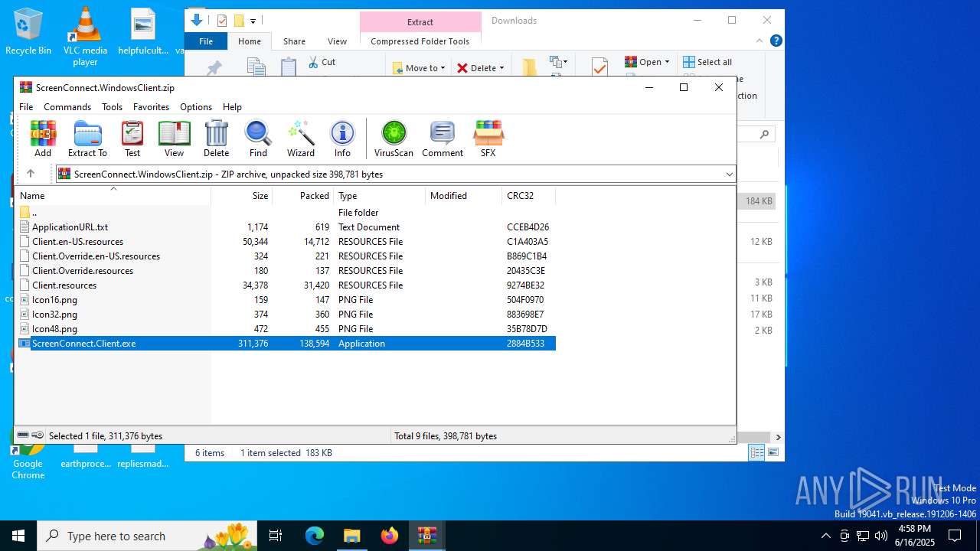Open the Options menu
Viewport: 980px width, 551px height.
[196, 107]
